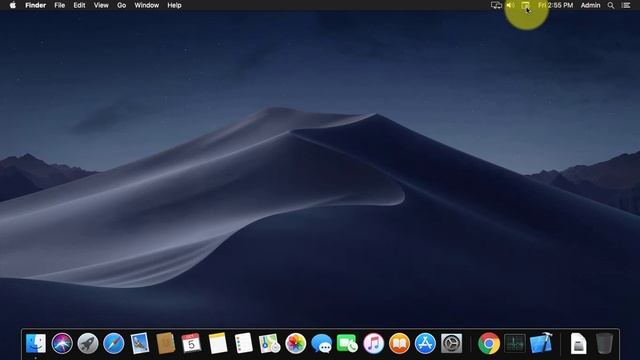Open System Preferences gear icon
This screenshot has height=360, width=640.
[x=451, y=343]
